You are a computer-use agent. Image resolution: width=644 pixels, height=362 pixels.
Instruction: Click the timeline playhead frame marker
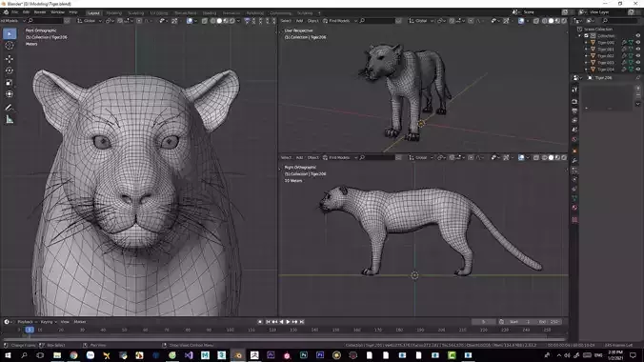(30, 330)
